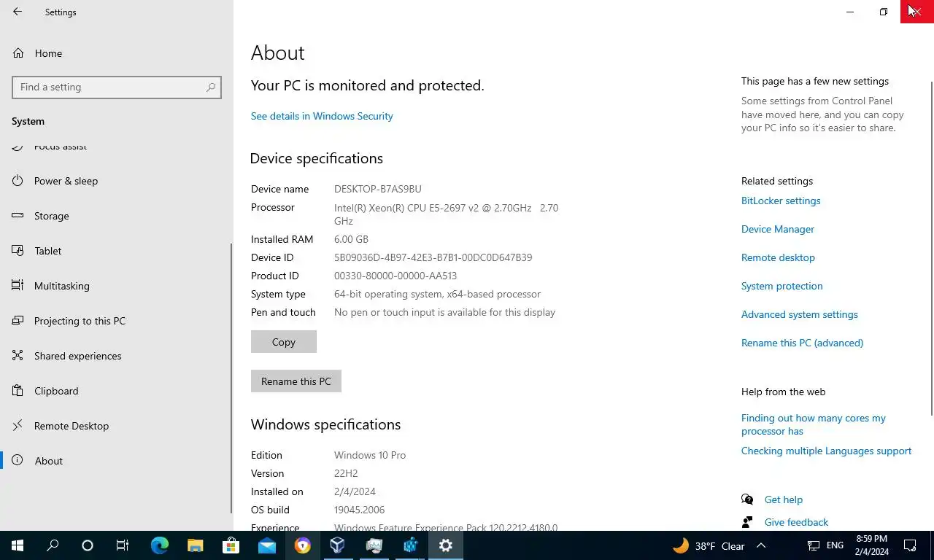
Task: Open Cortana from the taskbar
Action: tap(88, 545)
